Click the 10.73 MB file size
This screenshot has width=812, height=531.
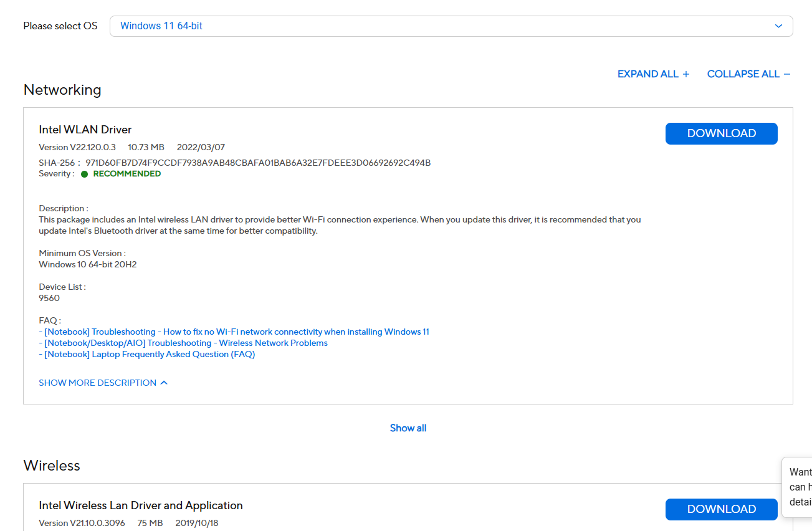[x=146, y=147]
